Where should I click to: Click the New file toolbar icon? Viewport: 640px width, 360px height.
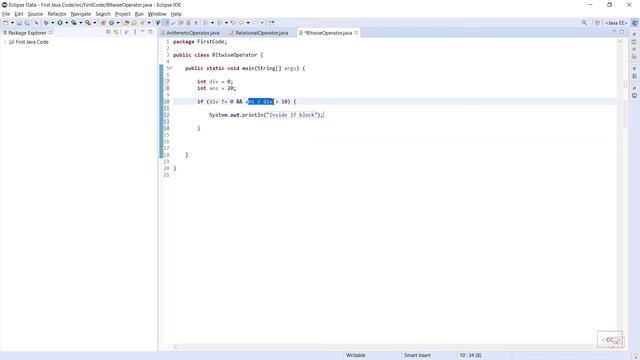[5, 23]
